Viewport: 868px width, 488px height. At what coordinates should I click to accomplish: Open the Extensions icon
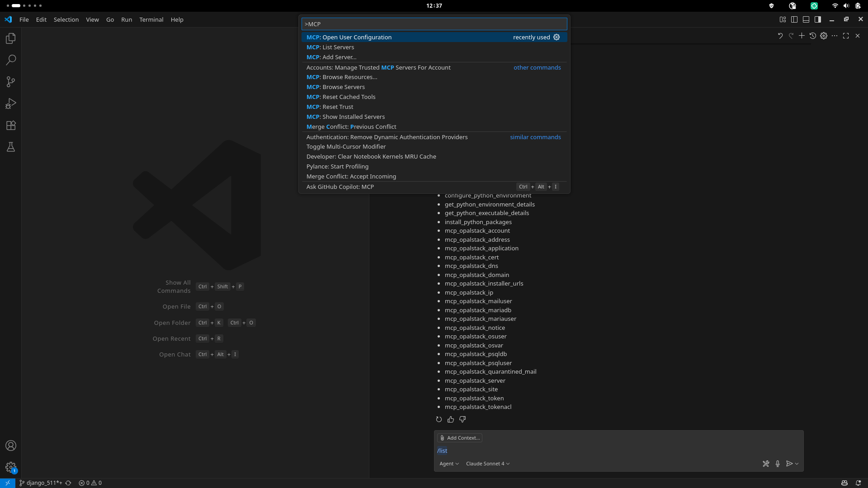point(10,125)
